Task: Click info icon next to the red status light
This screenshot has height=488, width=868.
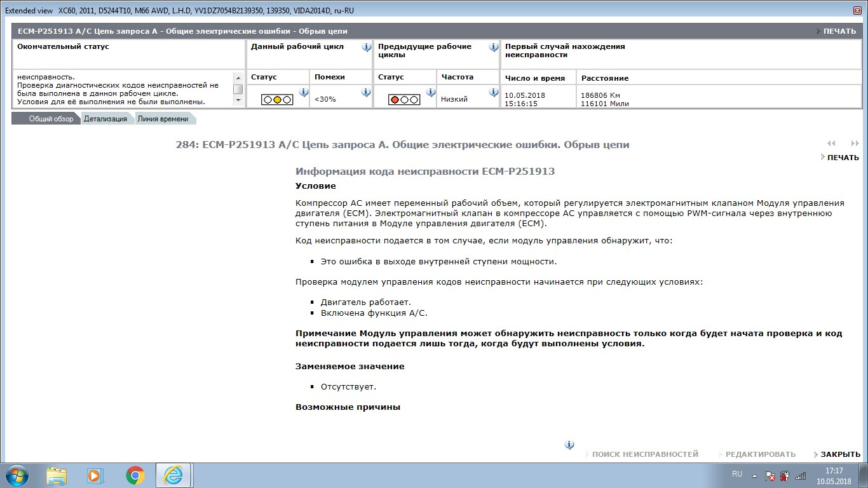Action: point(431,92)
